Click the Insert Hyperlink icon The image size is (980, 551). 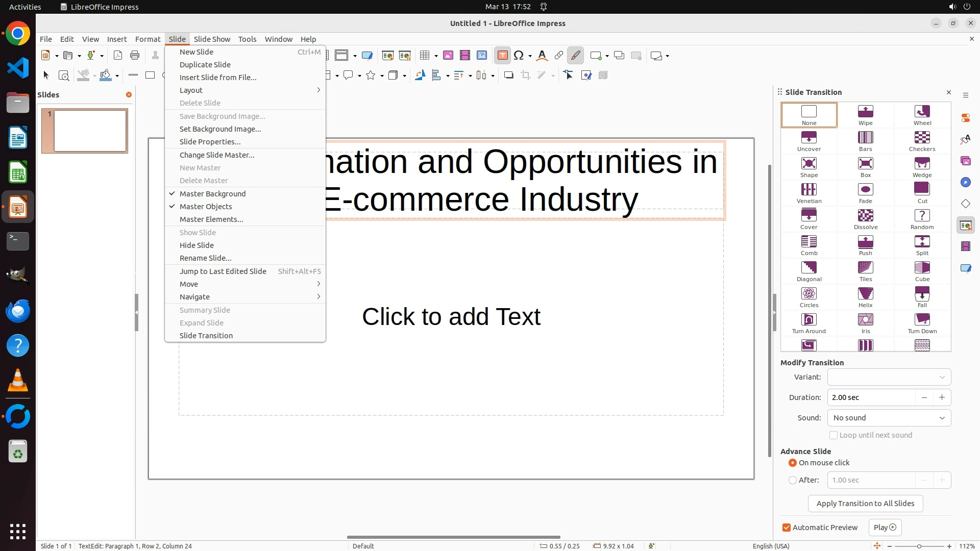pos(558,56)
